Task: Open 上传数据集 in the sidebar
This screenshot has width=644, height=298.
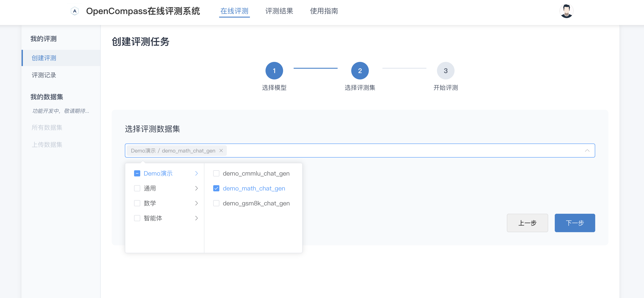Action: pos(47,145)
